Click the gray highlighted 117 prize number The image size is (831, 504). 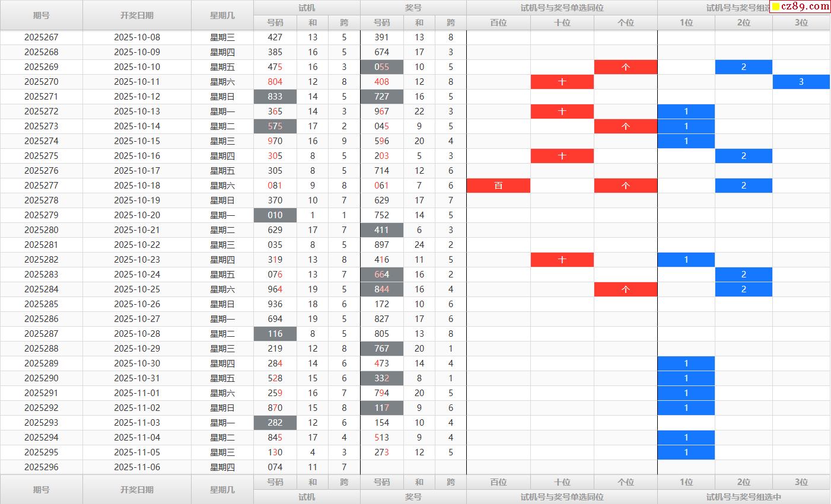click(x=382, y=408)
